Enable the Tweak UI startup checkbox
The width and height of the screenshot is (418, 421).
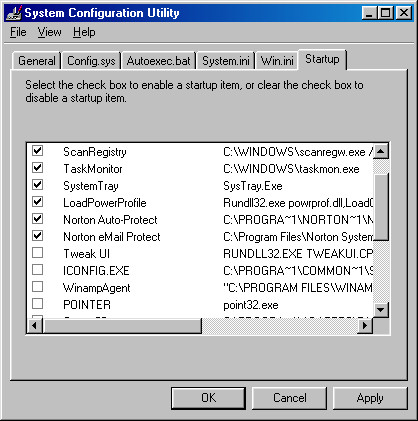(38, 253)
